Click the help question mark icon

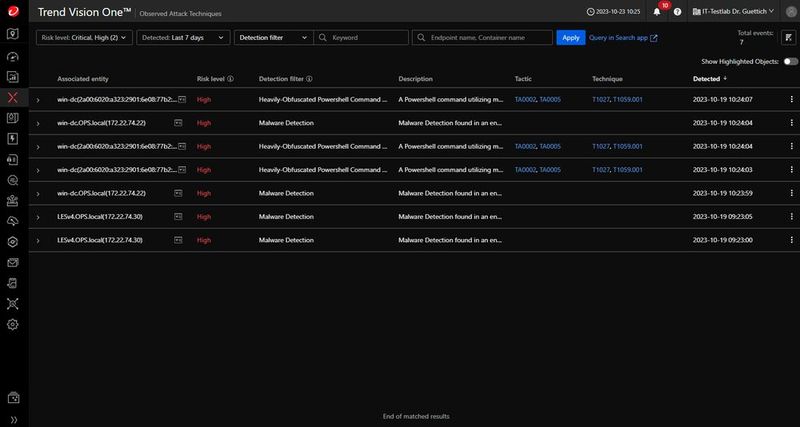677,12
